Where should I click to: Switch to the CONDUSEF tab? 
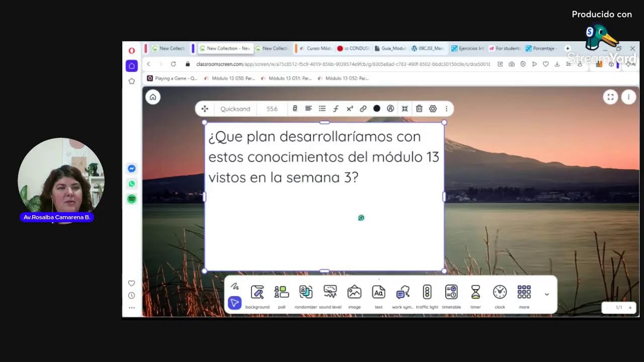click(354, 48)
